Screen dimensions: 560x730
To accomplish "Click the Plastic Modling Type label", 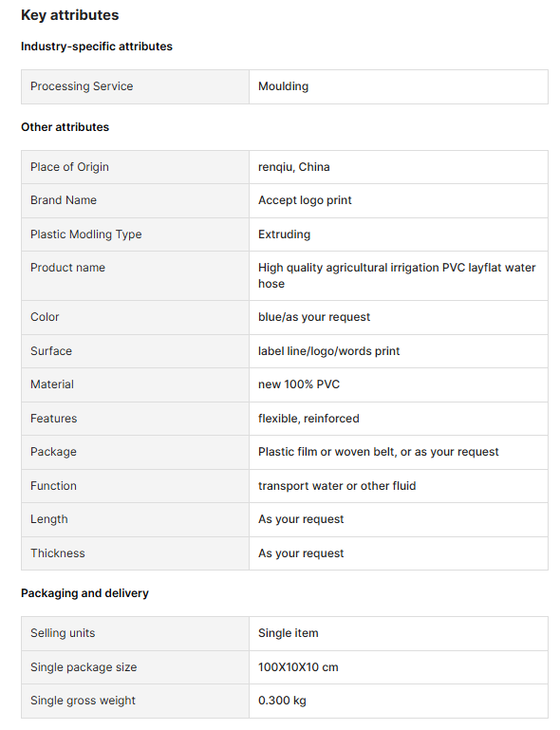I will coord(86,234).
